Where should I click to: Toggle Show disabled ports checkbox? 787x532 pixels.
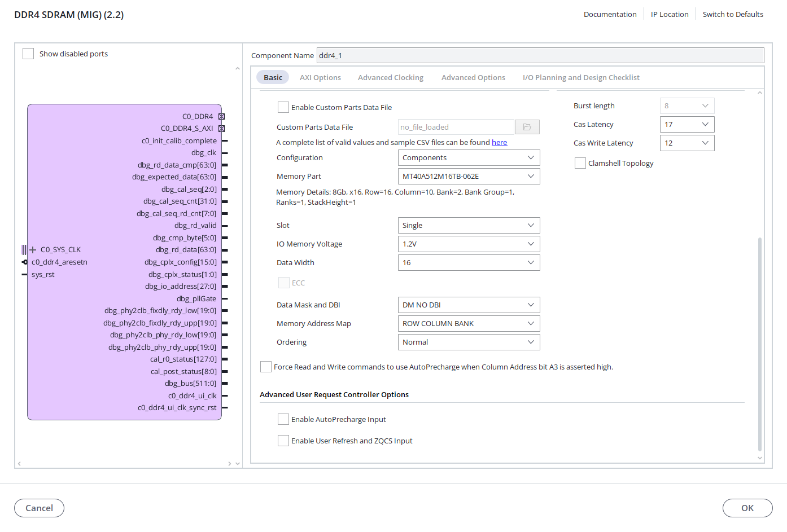[x=28, y=54]
